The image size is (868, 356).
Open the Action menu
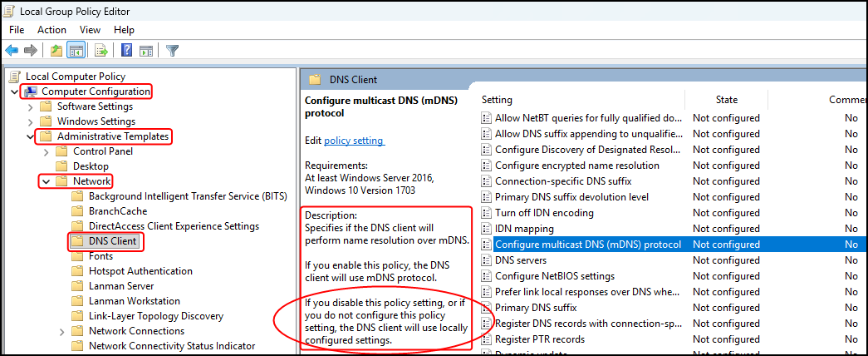51,30
